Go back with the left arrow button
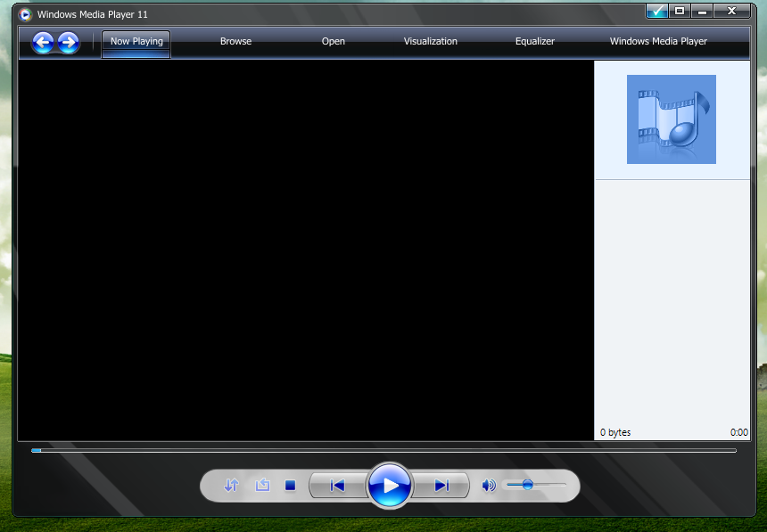 click(42, 42)
